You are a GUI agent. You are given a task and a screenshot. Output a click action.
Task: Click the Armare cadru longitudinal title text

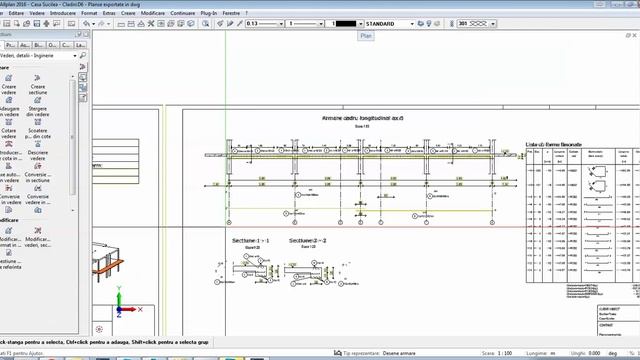click(362, 118)
